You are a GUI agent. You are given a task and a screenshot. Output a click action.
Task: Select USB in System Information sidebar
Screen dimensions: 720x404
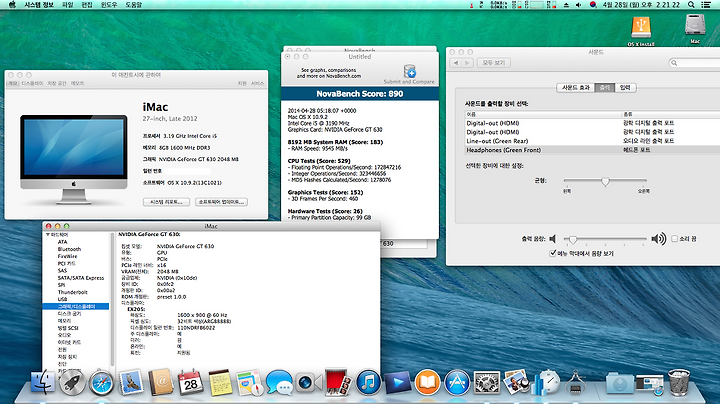62,299
